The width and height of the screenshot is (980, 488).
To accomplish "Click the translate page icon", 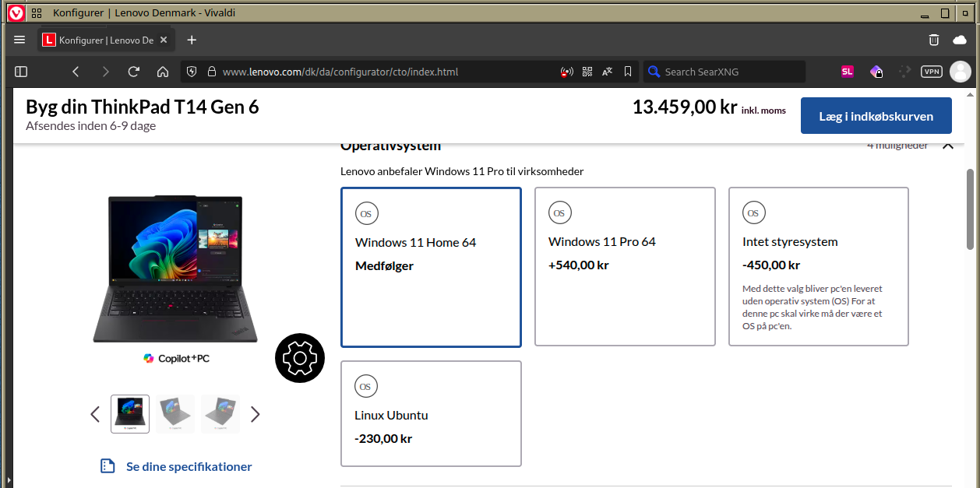I will [608, 72].
